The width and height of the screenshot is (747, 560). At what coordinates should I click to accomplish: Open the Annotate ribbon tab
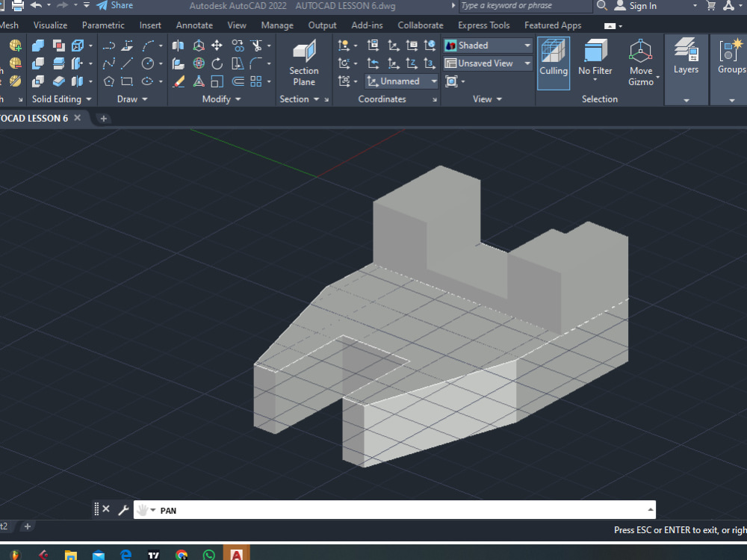click(x=194, y=25)
